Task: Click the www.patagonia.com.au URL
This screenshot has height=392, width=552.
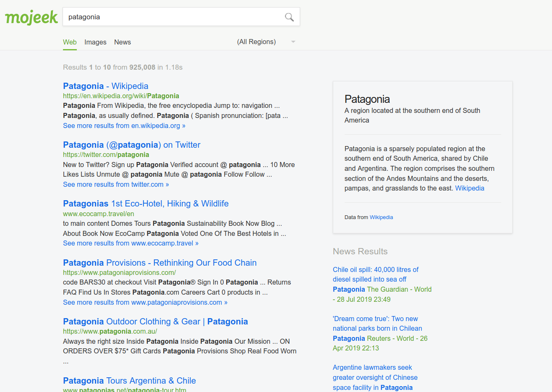Action: tap(110, 331)
